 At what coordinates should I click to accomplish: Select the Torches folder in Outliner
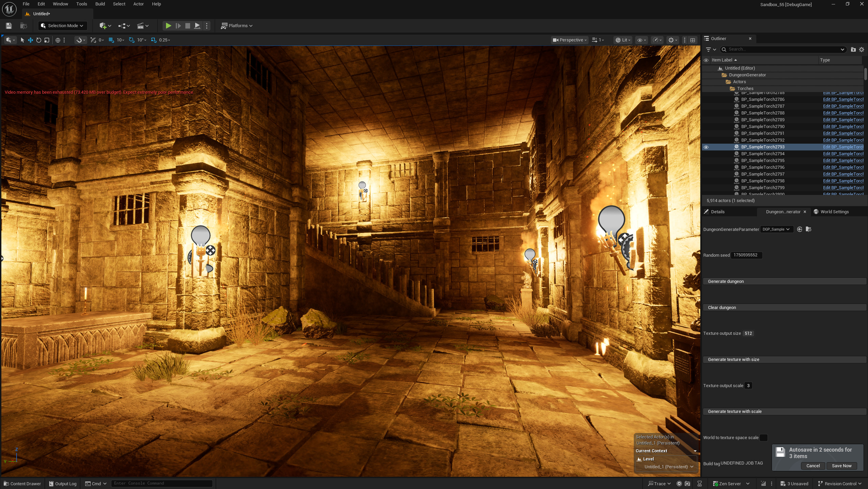[745, 89]
